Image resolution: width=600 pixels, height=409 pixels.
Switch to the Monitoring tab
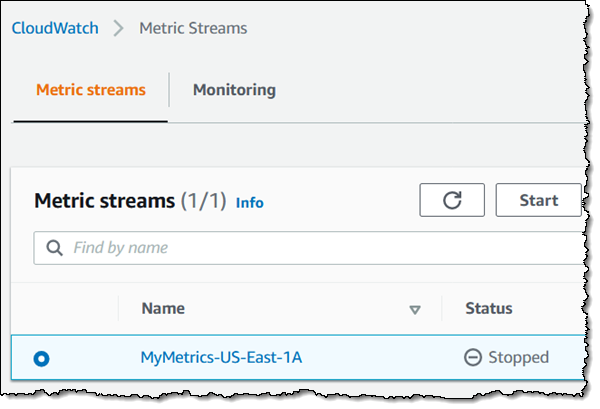pos(234,90)
